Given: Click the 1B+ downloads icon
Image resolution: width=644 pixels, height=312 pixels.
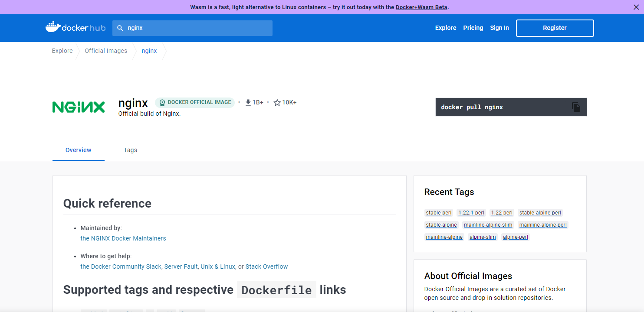Looking at the screenshot, I should (248, 103).
